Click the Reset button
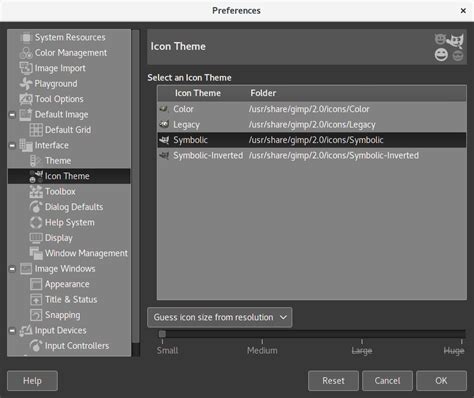 pyautogui.click(x=333, y=381)
